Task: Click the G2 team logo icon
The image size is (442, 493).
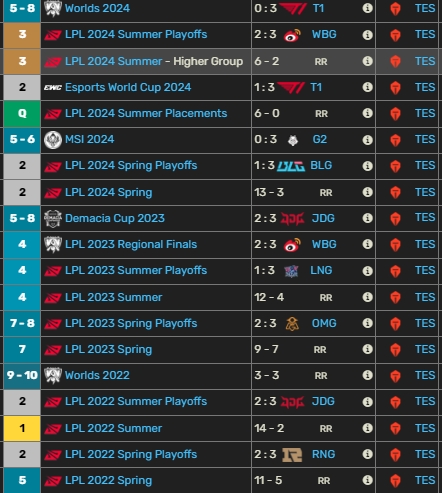Action: (293, 140)
